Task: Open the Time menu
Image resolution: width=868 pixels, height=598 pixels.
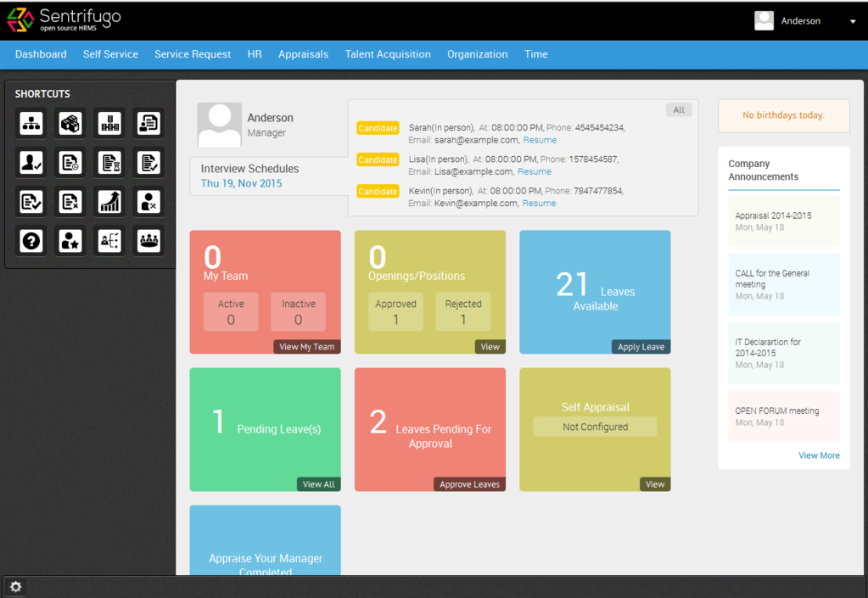Action: pyautogui.click(x=536, y=54)
